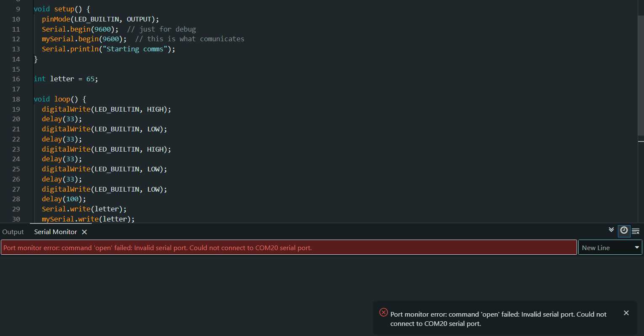
Task: Click the red serial message input field
Action: (x=289, y=248)
